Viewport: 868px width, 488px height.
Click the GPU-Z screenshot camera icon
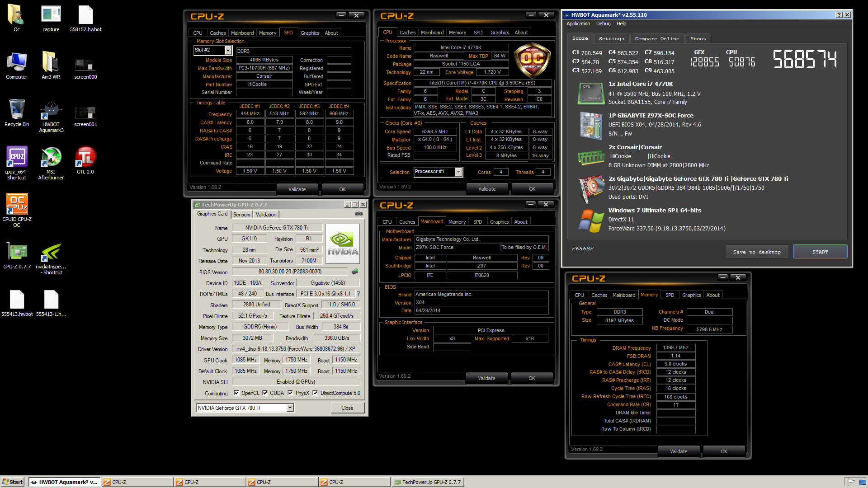[359, 214]
